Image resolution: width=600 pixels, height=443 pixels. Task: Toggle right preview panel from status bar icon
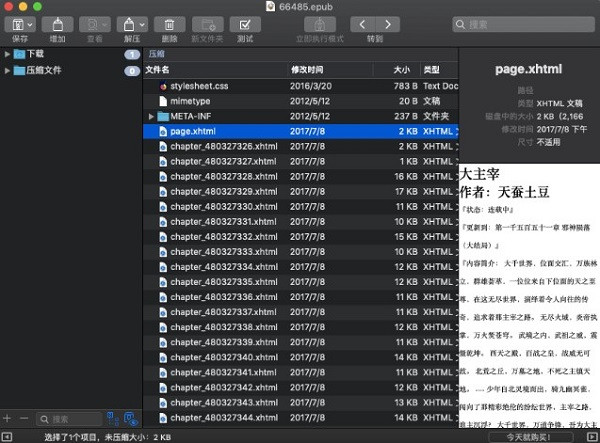[592, 437]
